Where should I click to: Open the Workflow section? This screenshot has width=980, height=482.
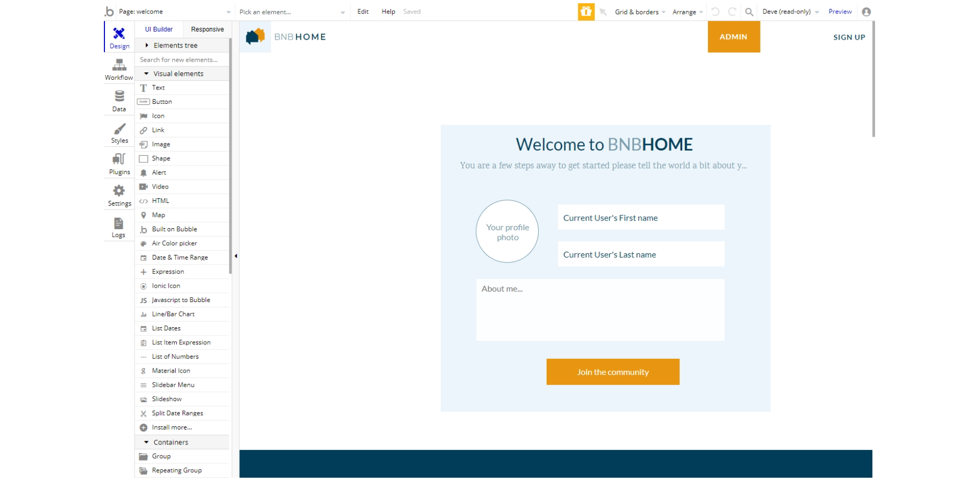coord(119,69)
